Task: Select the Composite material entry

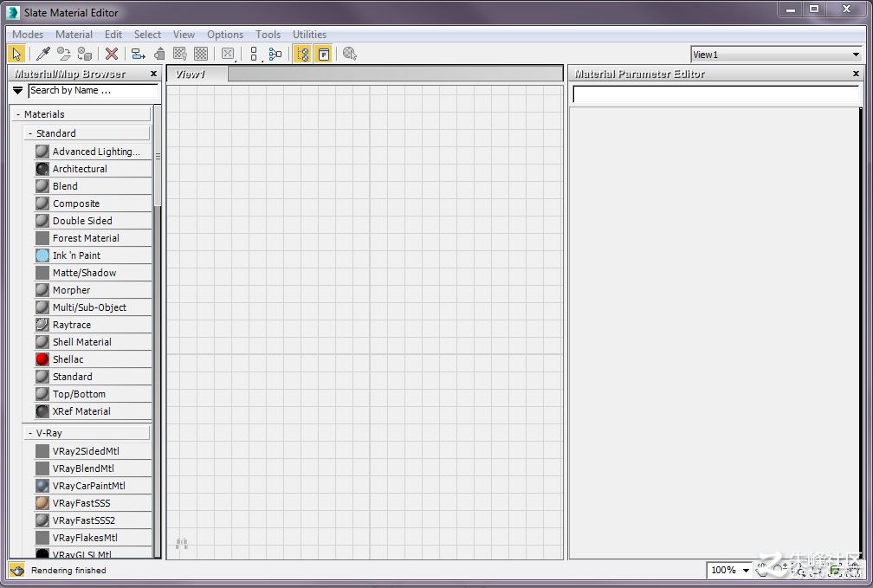Action: pyautogui.click(x=93, y=204)
